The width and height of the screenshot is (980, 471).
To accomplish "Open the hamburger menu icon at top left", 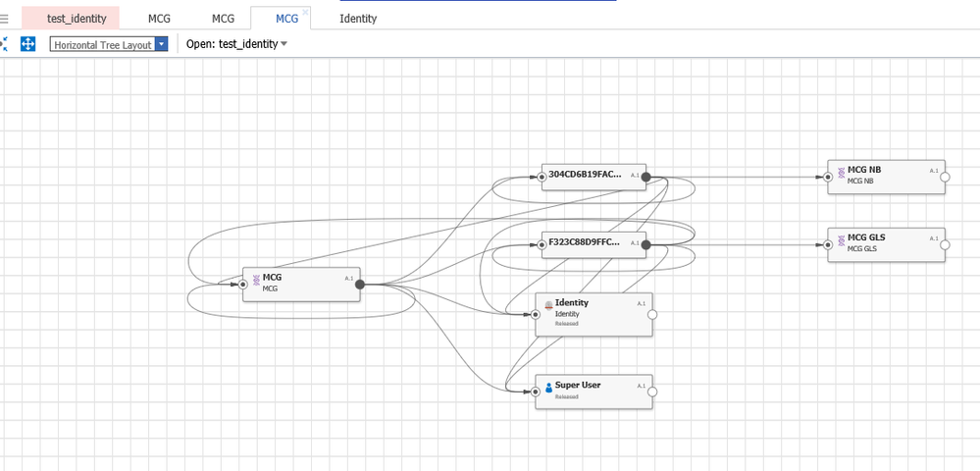I will pos(4,19).
